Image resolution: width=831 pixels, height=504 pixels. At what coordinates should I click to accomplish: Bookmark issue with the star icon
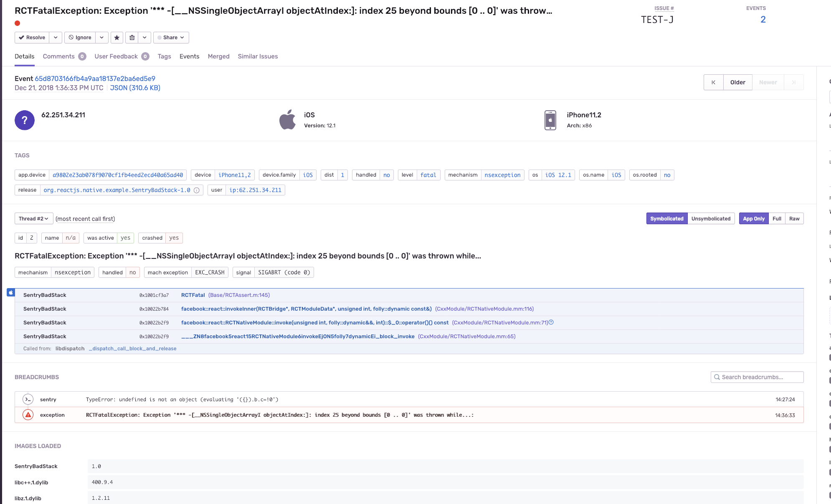(117, 38)
